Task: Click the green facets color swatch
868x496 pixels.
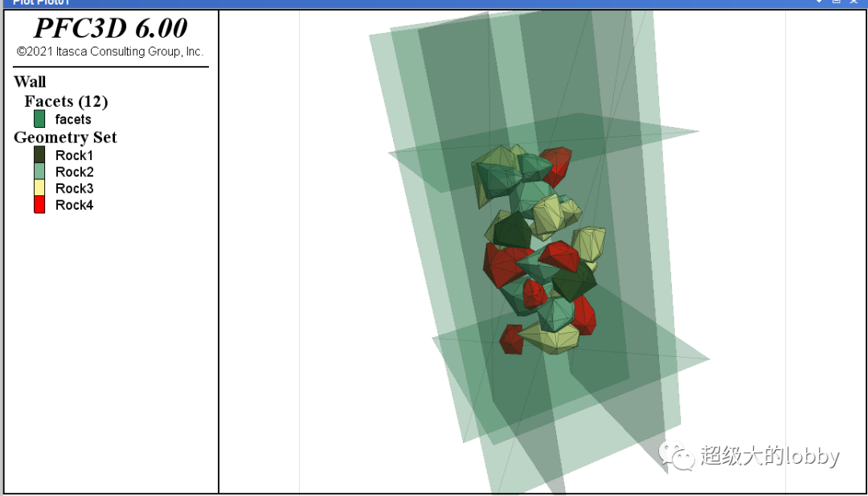Action: (39, 119)
